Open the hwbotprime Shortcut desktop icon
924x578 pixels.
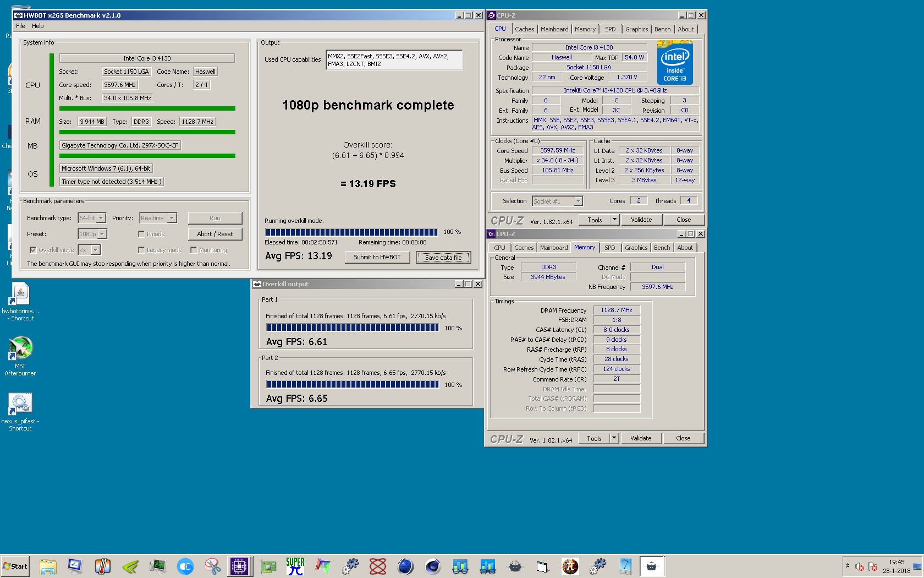pos(20,301)
